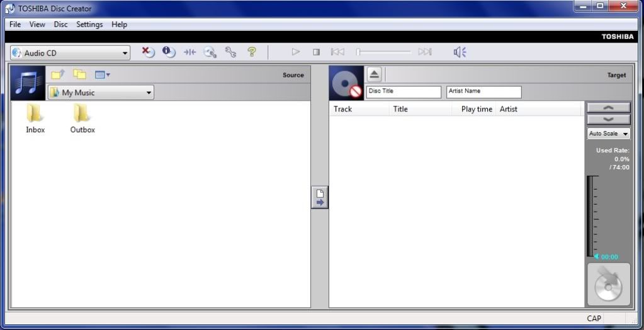Click the Play button
Screen dimensions: 644x330
click(x=295, y=52)
